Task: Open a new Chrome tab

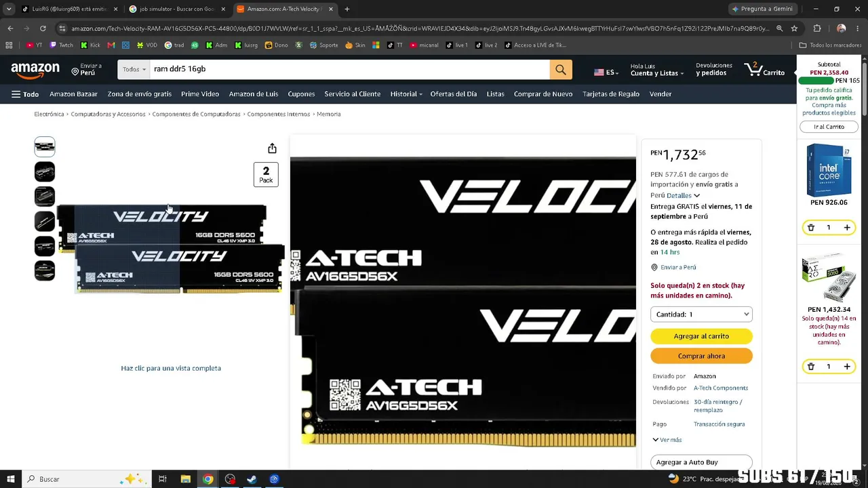Action: (347, 9)
